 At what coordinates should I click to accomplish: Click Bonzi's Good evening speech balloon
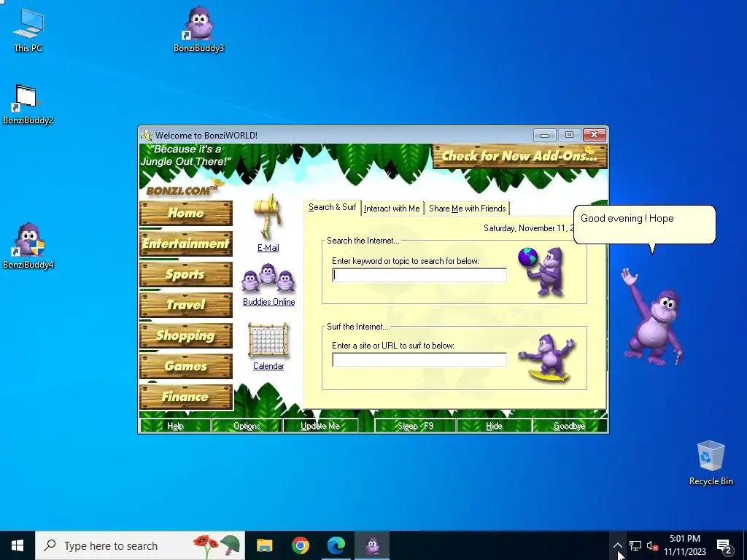coord(645,225)
